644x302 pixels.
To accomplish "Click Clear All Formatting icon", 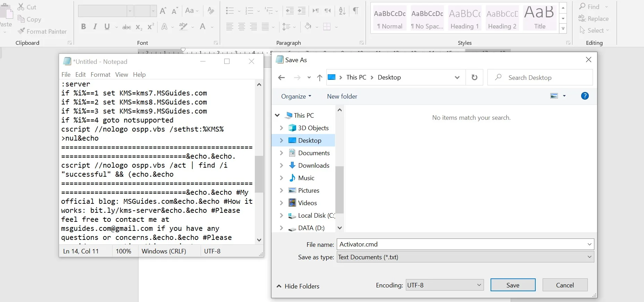I will tap(211, 11).
